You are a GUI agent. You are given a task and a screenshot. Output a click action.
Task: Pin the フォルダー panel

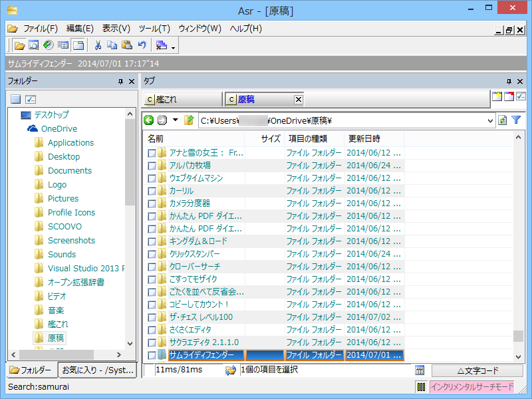[120, 81]
